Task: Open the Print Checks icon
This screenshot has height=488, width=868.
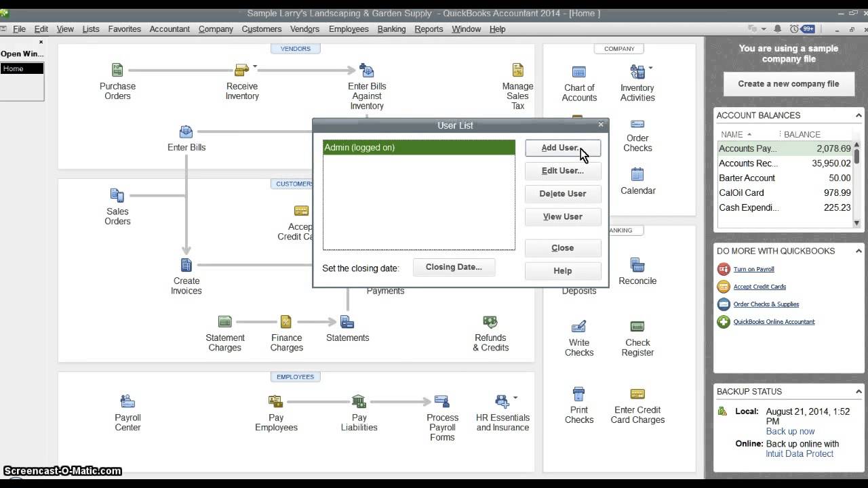Action: point(578,393)
